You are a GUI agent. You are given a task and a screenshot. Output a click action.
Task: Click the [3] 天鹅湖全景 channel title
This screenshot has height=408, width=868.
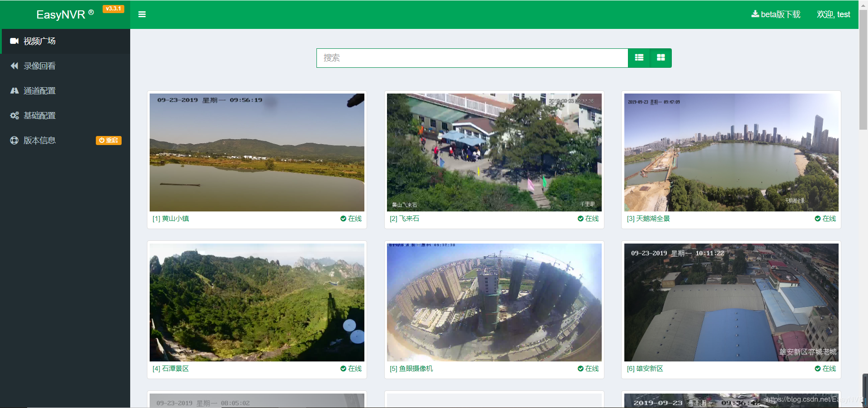(648, 219)
